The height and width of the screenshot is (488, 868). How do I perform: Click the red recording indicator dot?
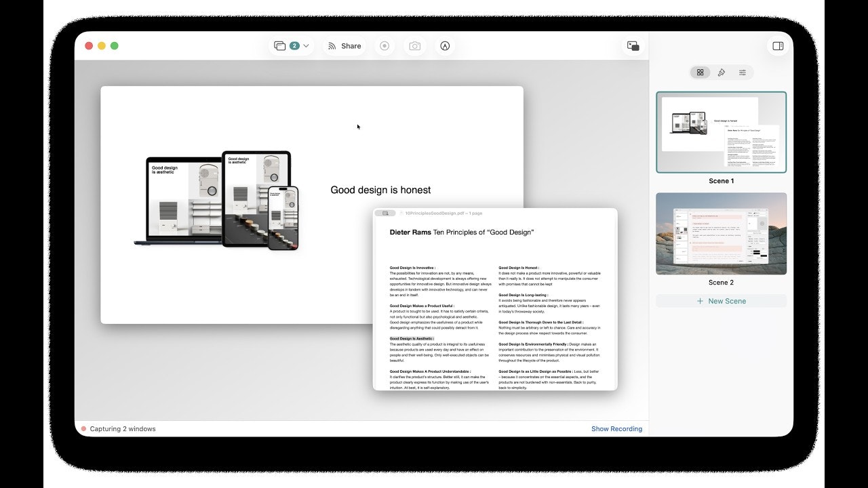[83, 429]
